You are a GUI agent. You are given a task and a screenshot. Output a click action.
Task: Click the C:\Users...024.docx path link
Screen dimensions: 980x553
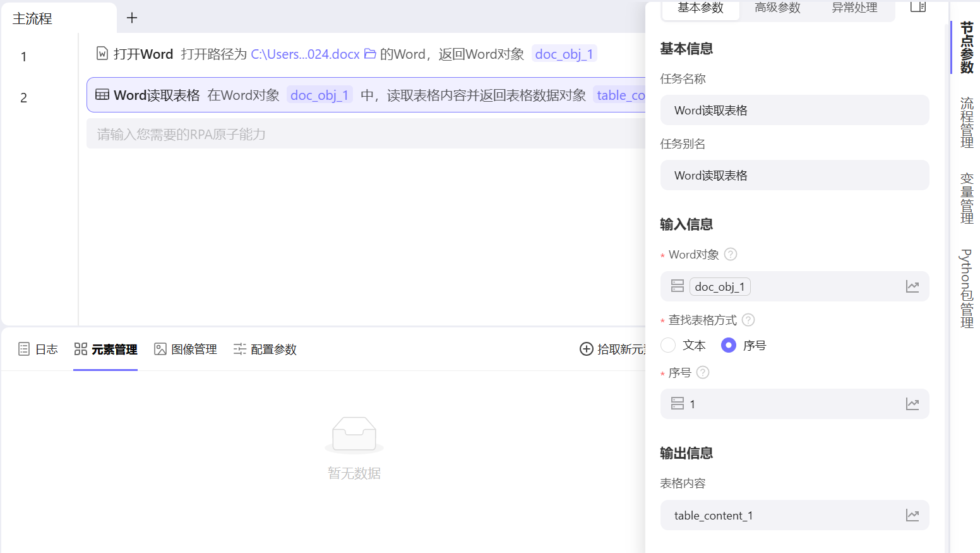(x=304, y=54)
